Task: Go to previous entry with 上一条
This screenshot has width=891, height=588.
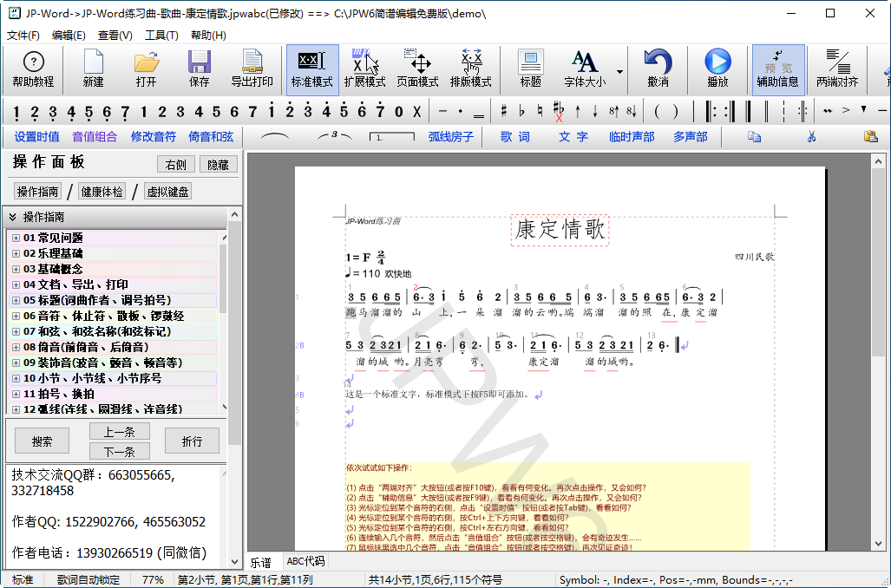Action: [120, 432]
